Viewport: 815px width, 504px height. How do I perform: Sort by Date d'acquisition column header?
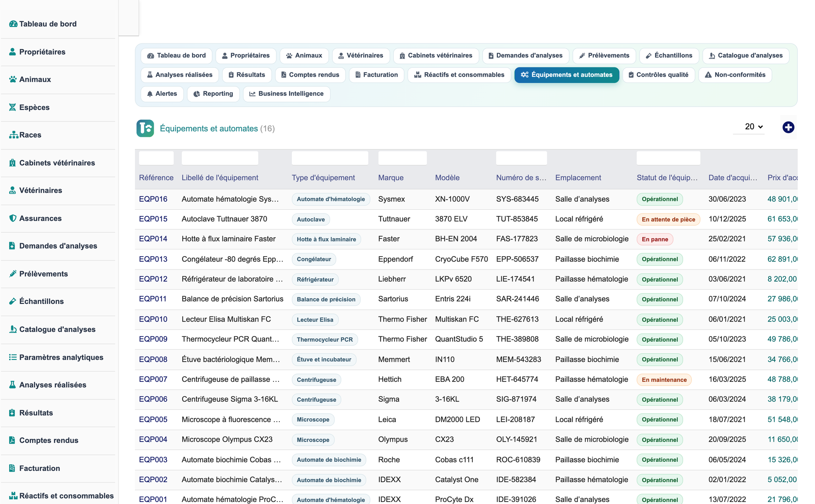(x=733, y=178)
